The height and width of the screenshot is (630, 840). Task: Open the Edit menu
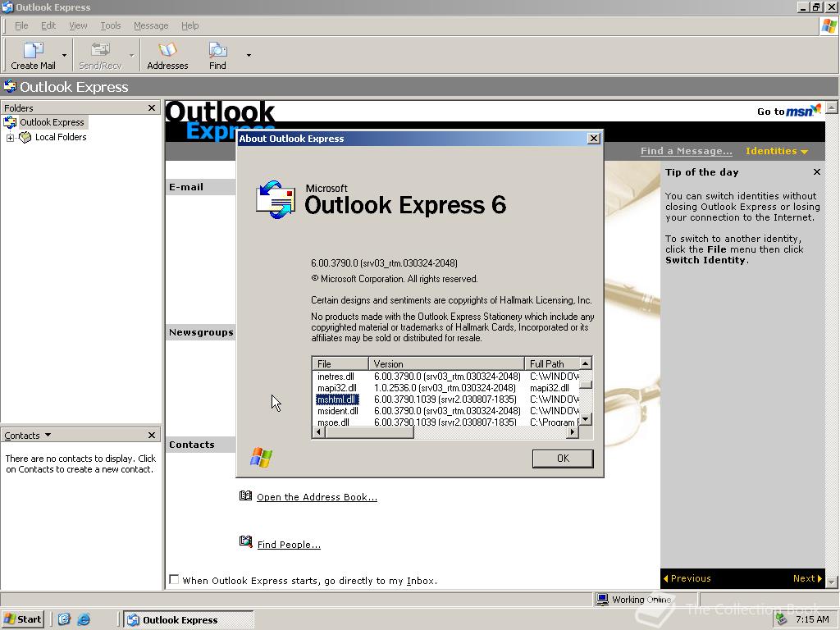(48, 25)
